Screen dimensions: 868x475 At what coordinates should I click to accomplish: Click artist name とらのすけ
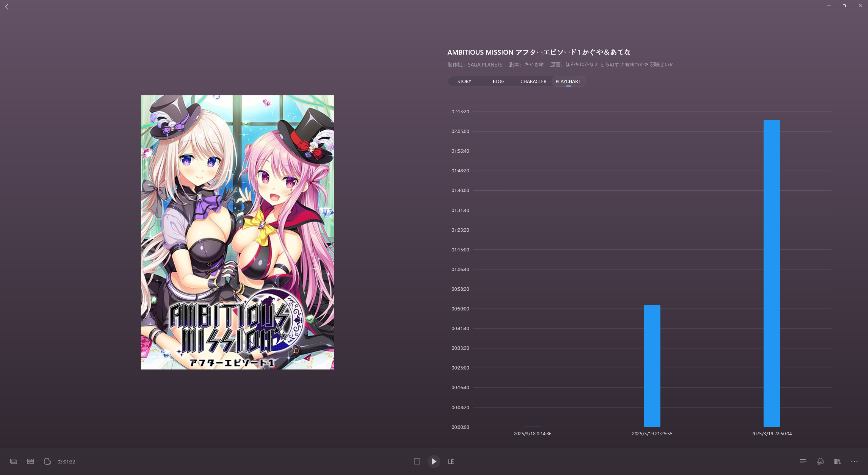612,64
